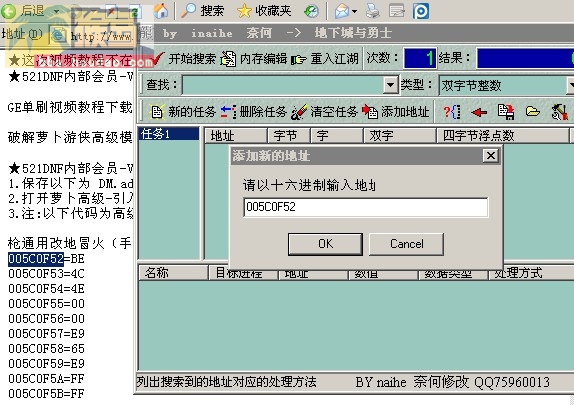Image resolution: width=574 pixels, height=405 pixels.
Task: Open the Favorites (收藏夹) star button
Action: coord(264,11)
